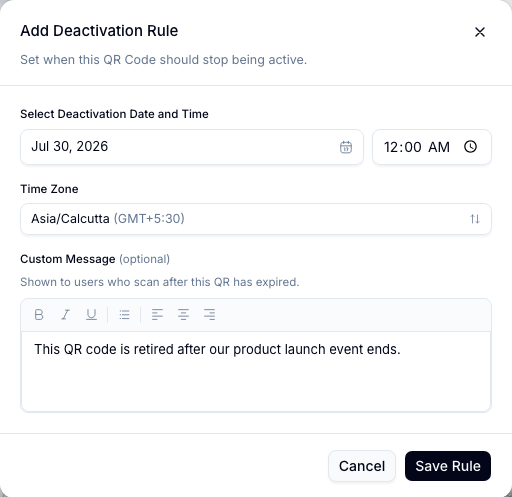This screenshot has height=497, width=512.
Task: Toggle Underline formatting in message editor
Action: pos(91,315)
